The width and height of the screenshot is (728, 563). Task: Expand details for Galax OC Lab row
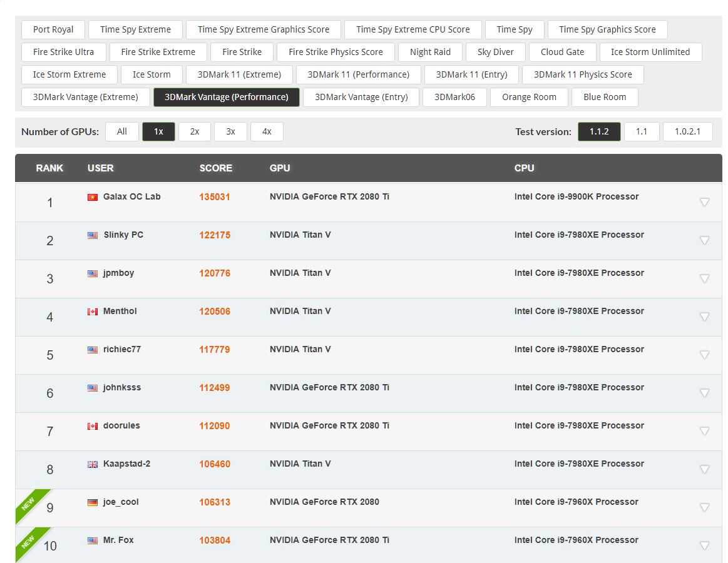[x=704, y=202]
